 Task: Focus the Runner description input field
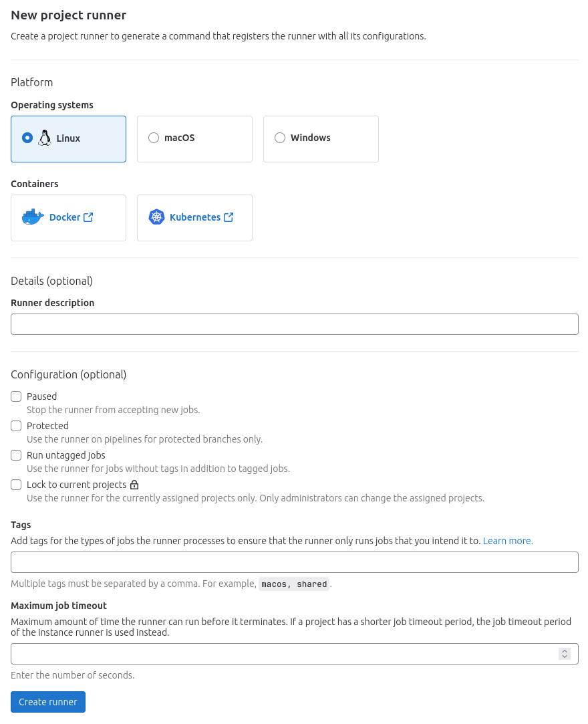pyautogui.click(x=294, y=324)
